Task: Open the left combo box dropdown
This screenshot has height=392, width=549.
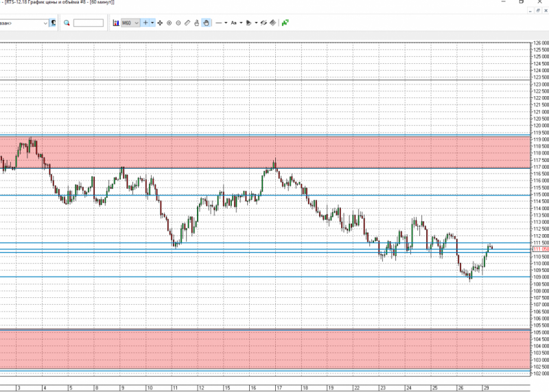Action: (45, 23)
